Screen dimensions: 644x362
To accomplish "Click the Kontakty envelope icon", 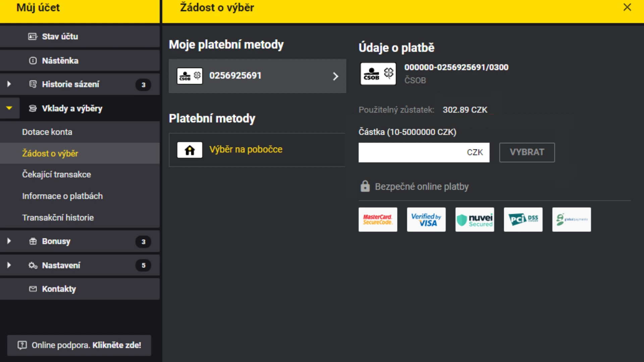I will [33, 289].
